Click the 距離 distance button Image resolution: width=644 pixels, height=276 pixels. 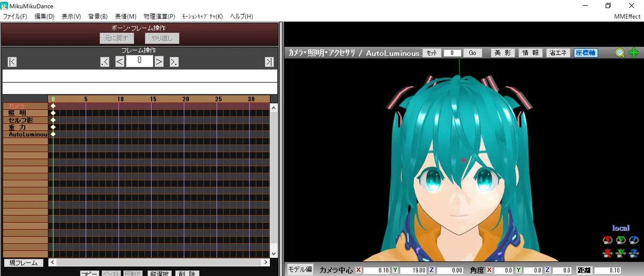click(x=584, y=270)
